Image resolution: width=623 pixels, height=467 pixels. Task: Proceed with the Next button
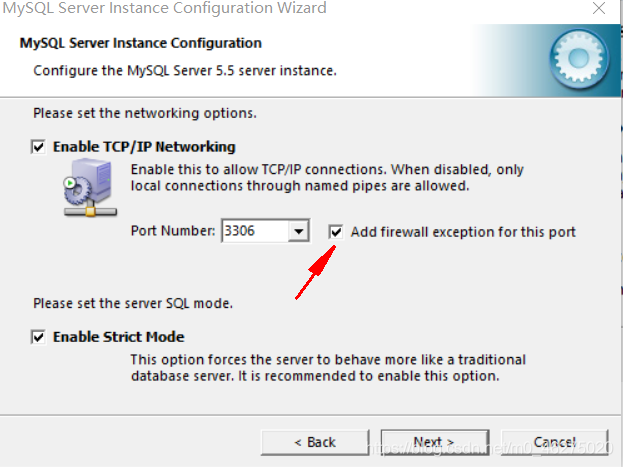click(x=434, y=441)
